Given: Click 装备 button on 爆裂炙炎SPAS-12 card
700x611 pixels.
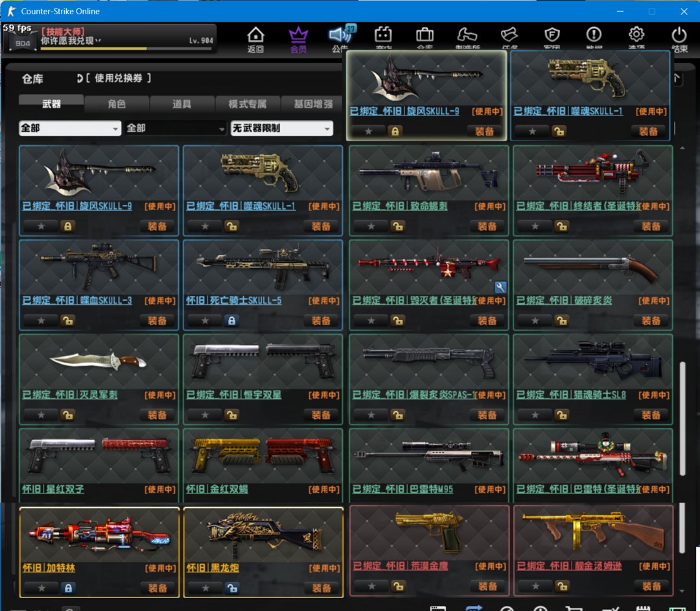Looking at the screenshot, I should pos(487,415).
